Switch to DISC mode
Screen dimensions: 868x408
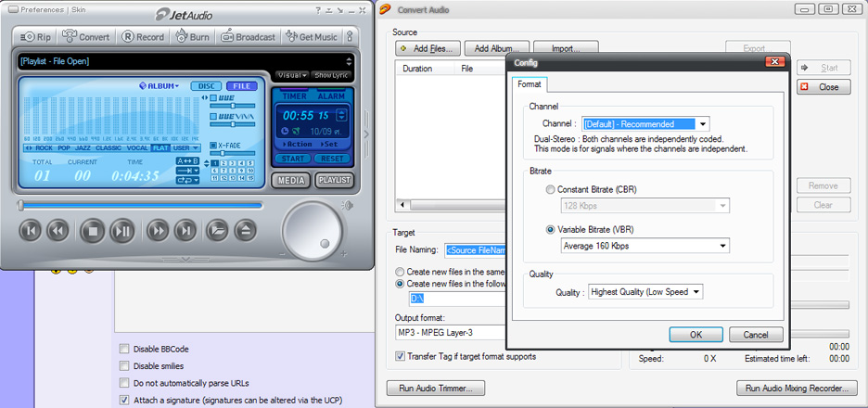click(207, 86)
